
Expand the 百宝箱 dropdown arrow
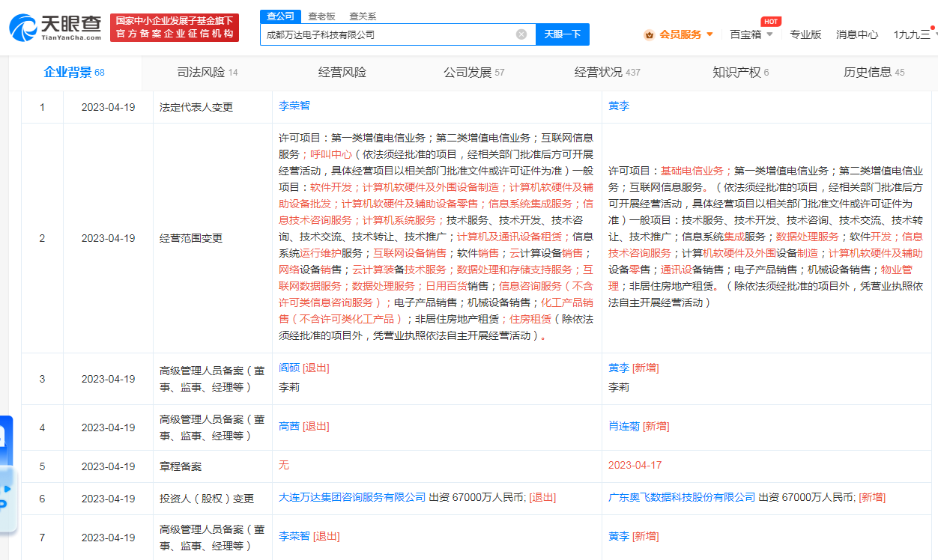tap(769, 34)
